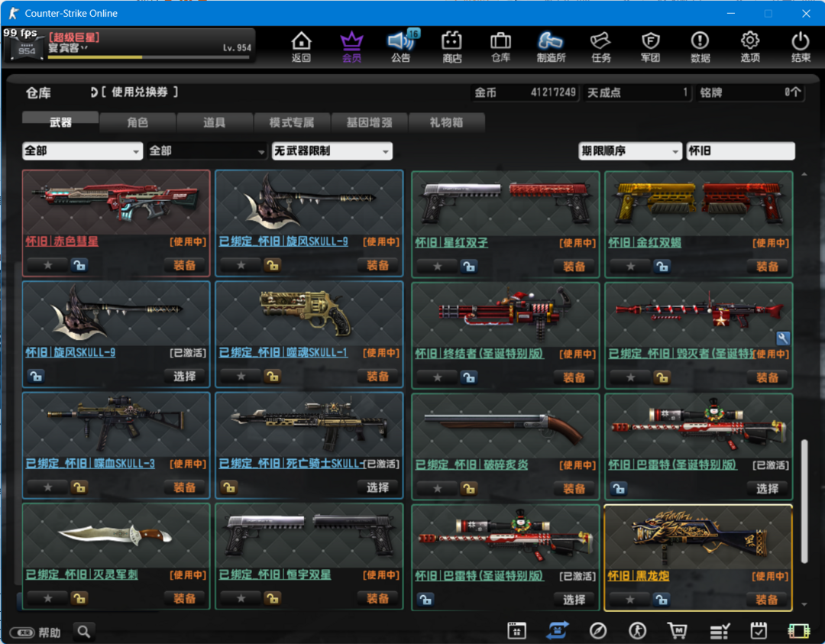Open the 军团 clan shield icon
Screen dimensions: 825x644
[650, 47]
